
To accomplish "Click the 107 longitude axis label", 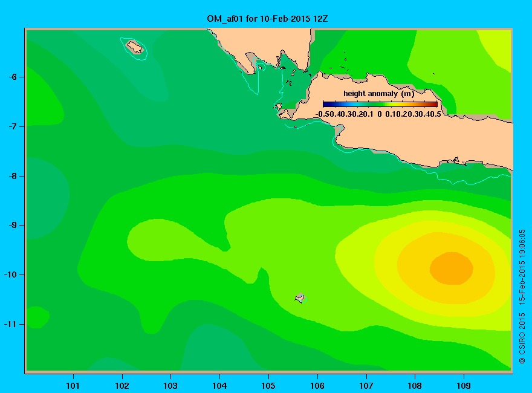I will click(x=366, y=386).
